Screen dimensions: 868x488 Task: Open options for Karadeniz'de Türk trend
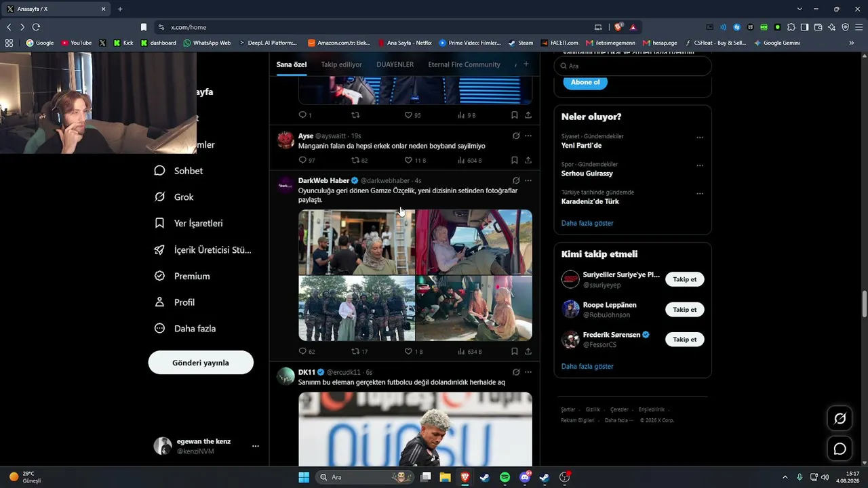(x=700, y=194)
